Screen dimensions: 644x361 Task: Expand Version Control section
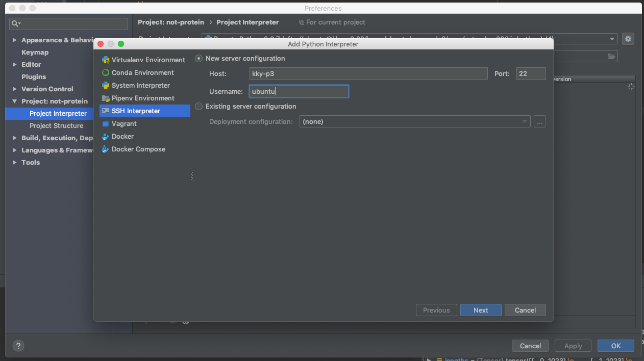14,89
